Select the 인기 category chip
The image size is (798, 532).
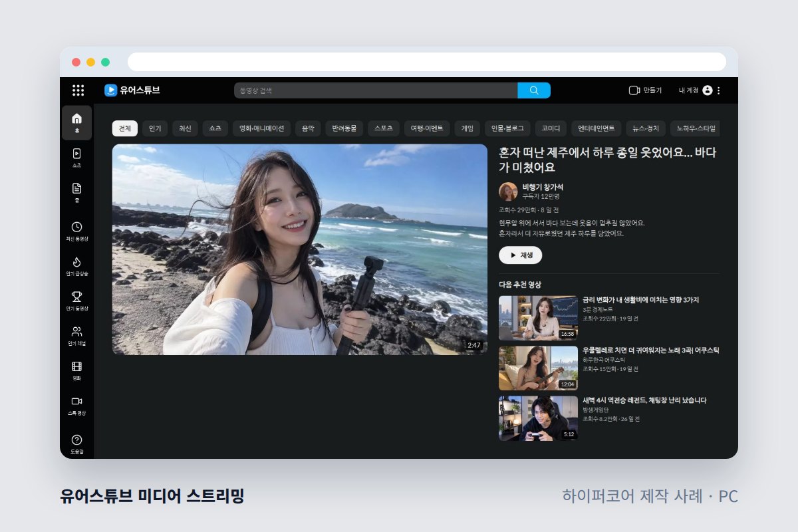pos(155,128)
